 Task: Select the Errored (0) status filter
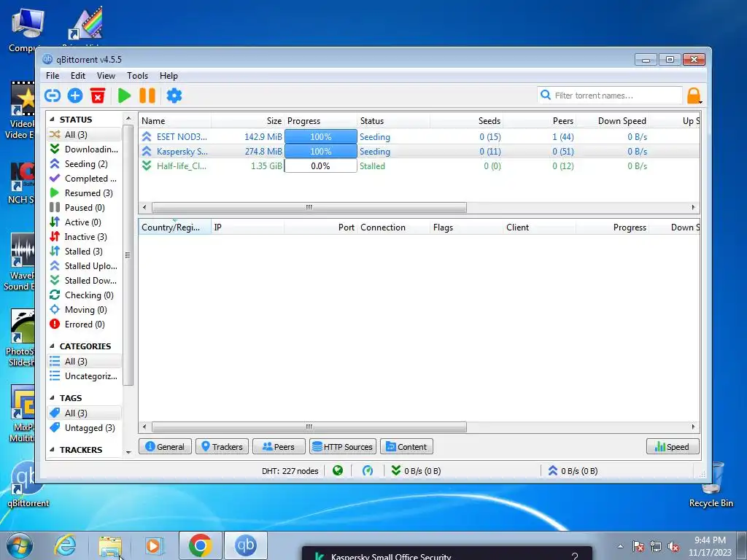85,324
